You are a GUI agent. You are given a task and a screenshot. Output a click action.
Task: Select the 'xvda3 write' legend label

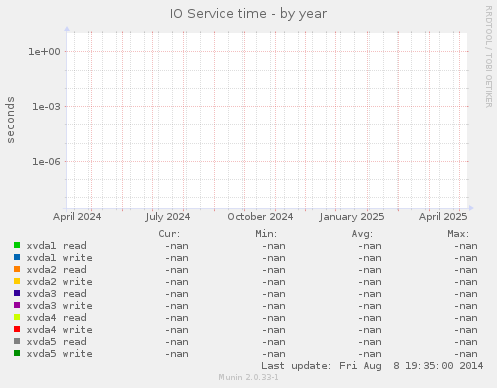[59, 306]
